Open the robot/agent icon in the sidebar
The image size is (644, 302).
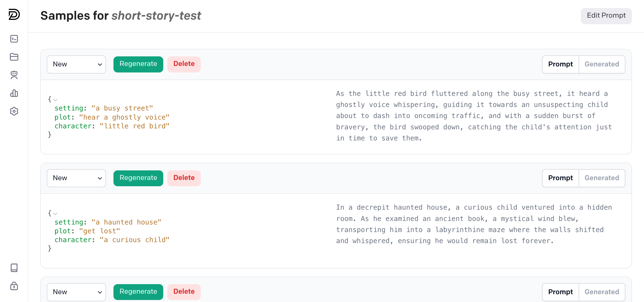pyautogui.click(x=14, y=75)
